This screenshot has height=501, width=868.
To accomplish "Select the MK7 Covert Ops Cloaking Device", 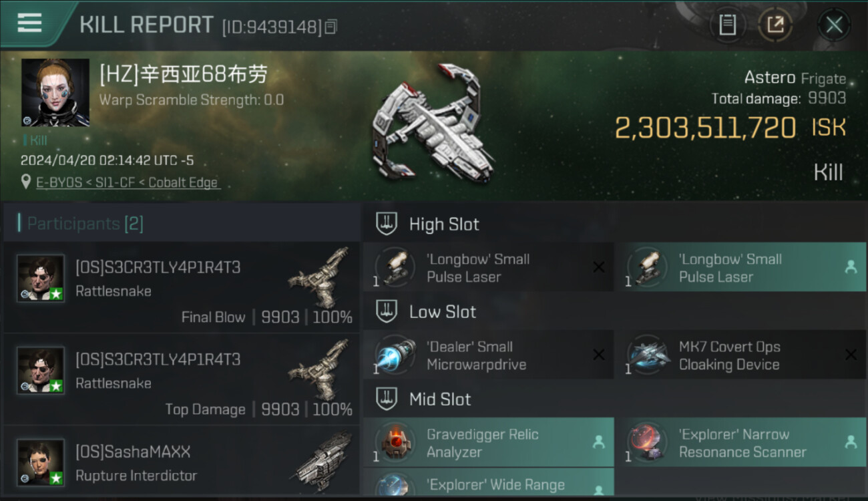I will point(740,355).
